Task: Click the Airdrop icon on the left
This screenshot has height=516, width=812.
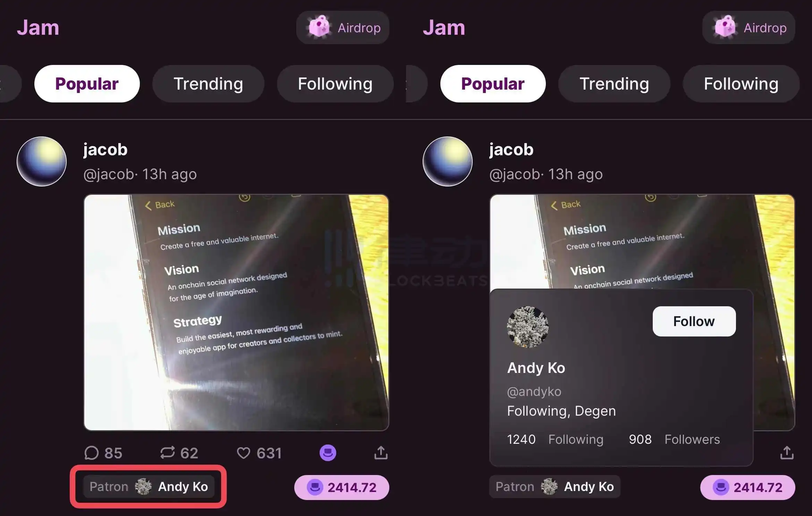Action: [x=317, y=27]
